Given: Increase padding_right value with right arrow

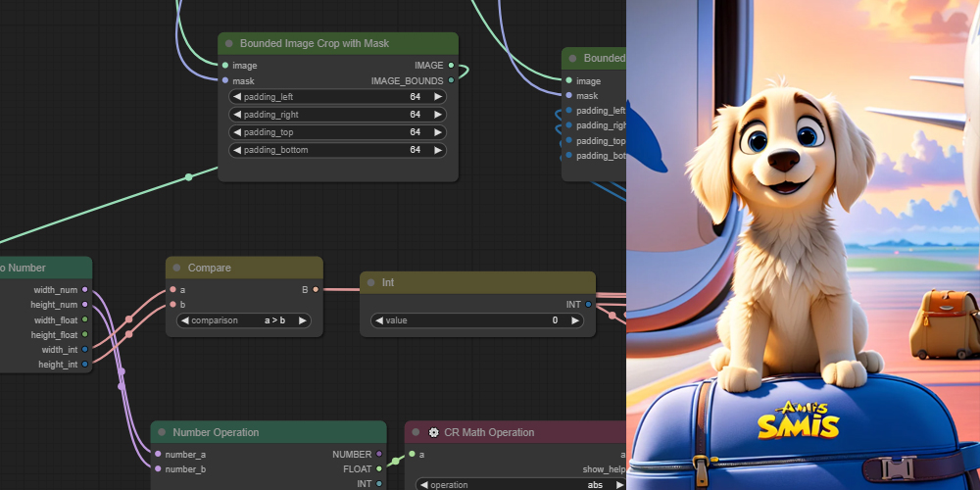Looking at the screenshot, I should coord(438,115).
